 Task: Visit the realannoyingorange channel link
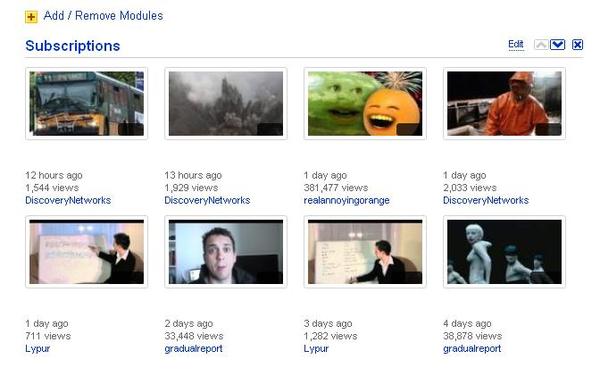(x=347, y=200)
